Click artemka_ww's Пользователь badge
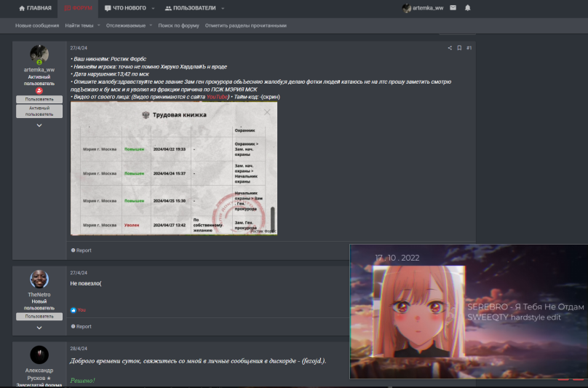 tap(39, 100)
